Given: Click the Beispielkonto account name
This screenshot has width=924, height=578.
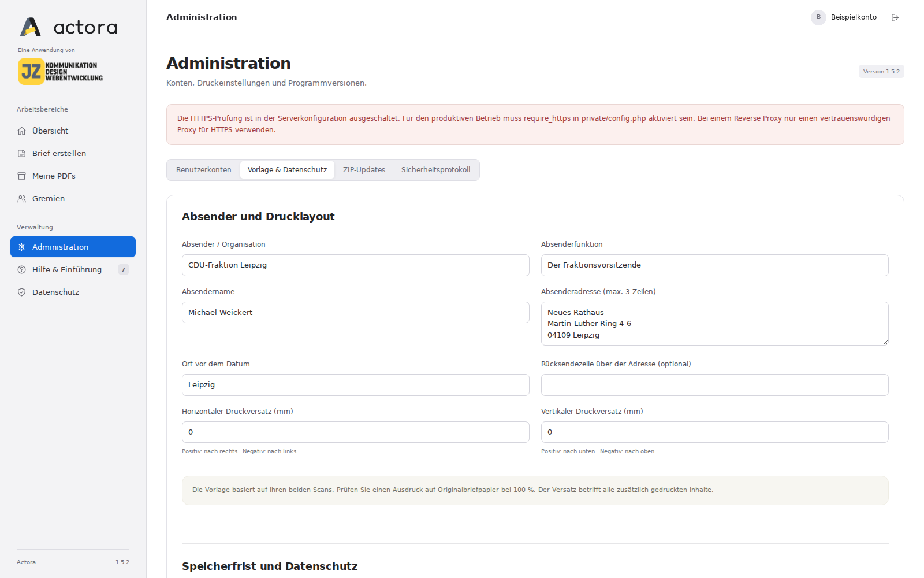Looking at the screenshot, I should click(854, 17).
